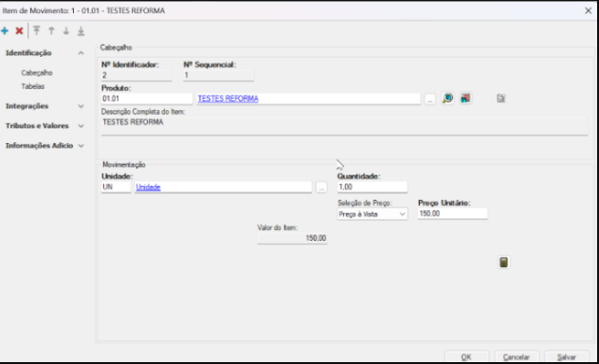Click the product code field 01.01
Image resolution: width=599 pixels, height=364 pixels.
click(x=147, y=99)
